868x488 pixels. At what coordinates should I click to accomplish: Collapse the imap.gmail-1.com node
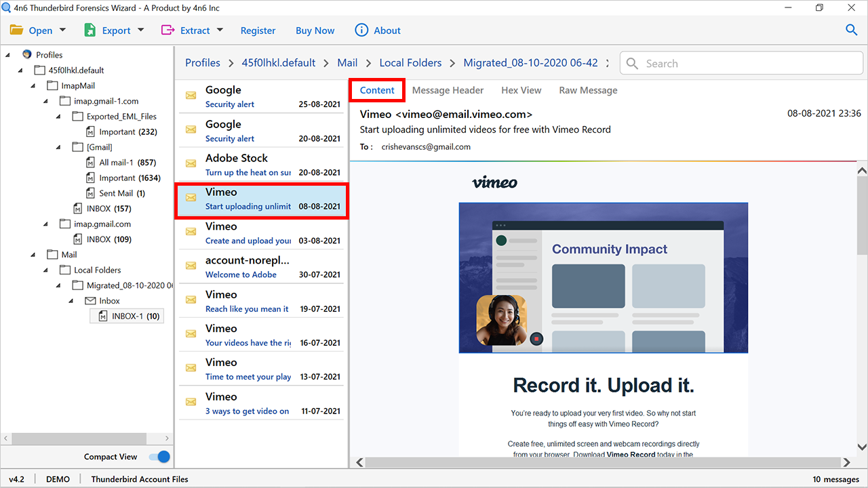tap(46, 101)
